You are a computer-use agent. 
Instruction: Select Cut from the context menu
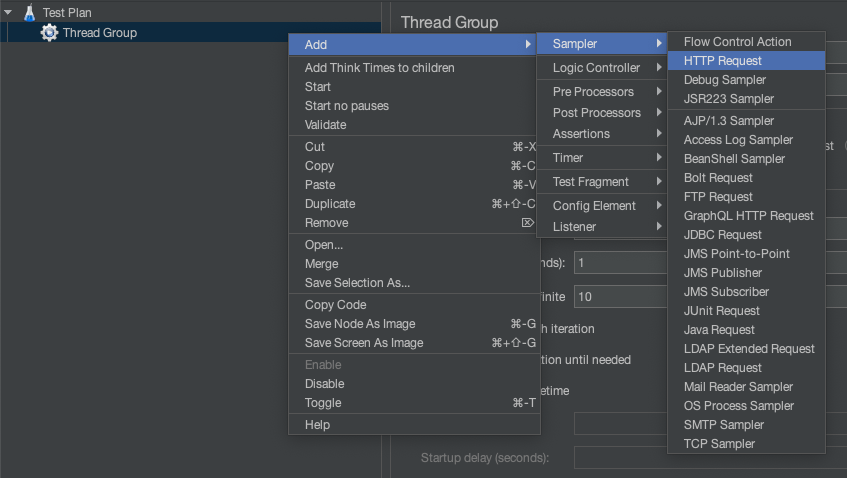point(414,146)
